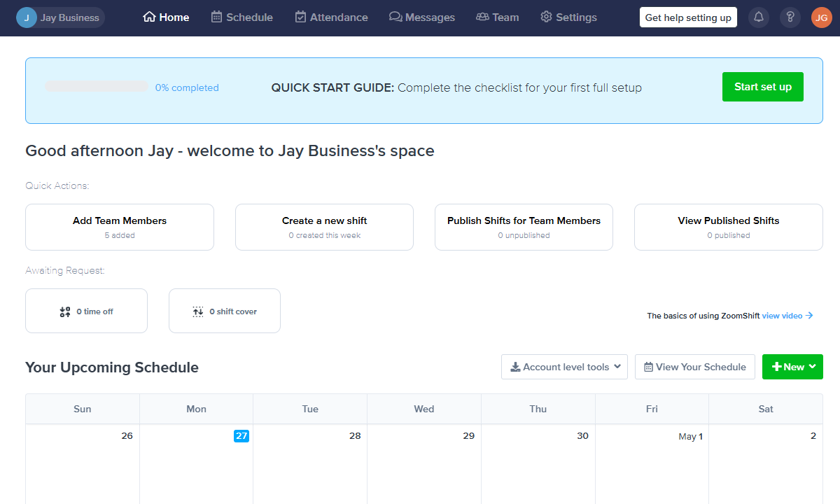
Task: Click the Sun column header
Action: coord(83,409)
